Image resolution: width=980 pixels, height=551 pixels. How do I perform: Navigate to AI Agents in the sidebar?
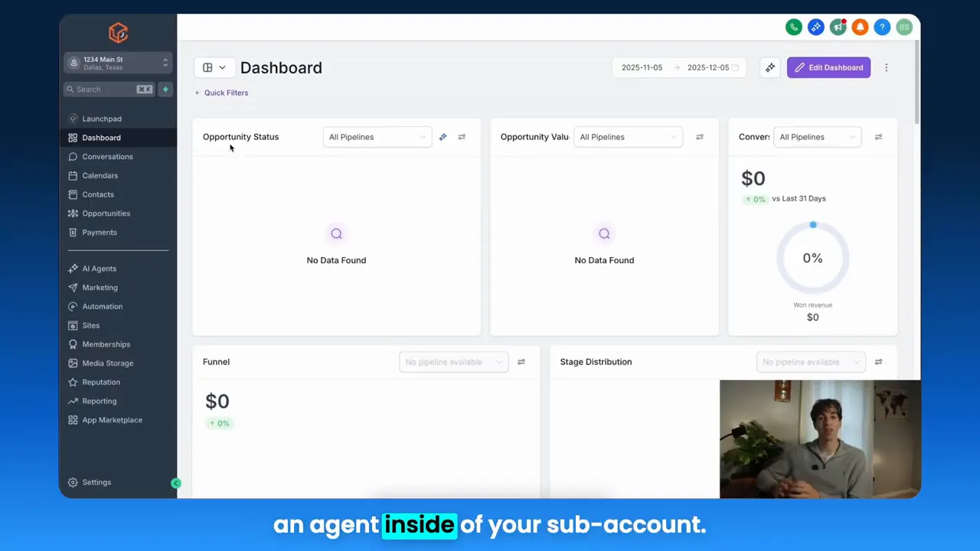click(99, 269)
